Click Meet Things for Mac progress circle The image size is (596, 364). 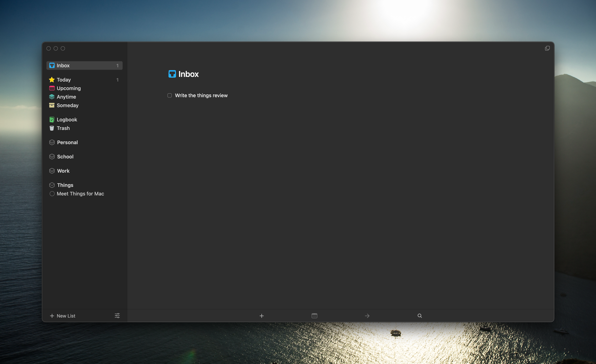pos(52,193)
